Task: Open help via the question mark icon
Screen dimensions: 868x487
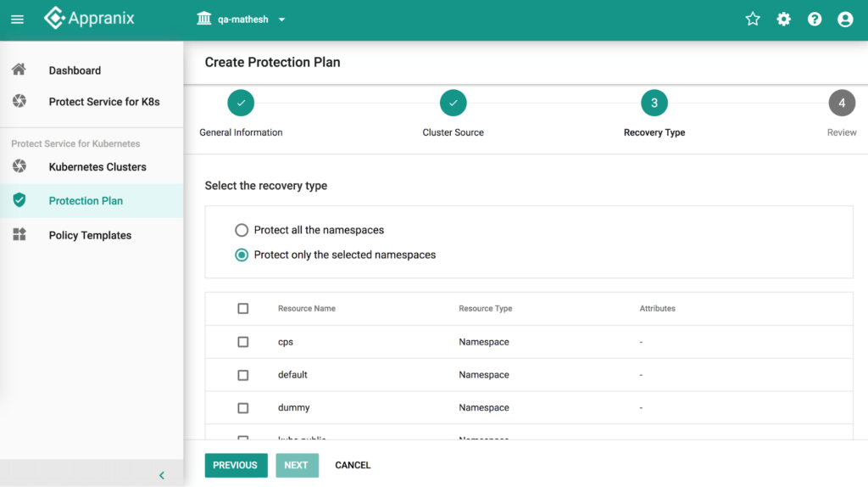Action: [x=815, y=20]
